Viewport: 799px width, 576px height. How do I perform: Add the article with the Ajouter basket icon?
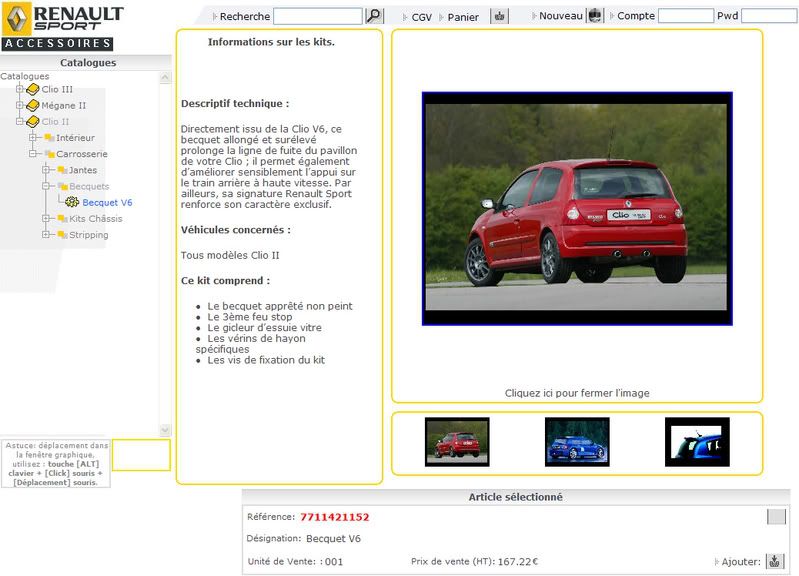click(x=775, y=561)
